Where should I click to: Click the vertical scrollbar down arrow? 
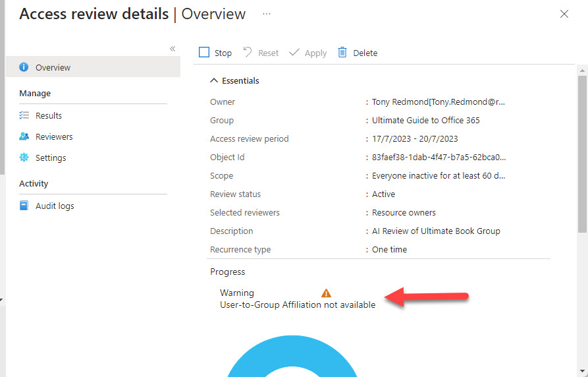(582, 370)
